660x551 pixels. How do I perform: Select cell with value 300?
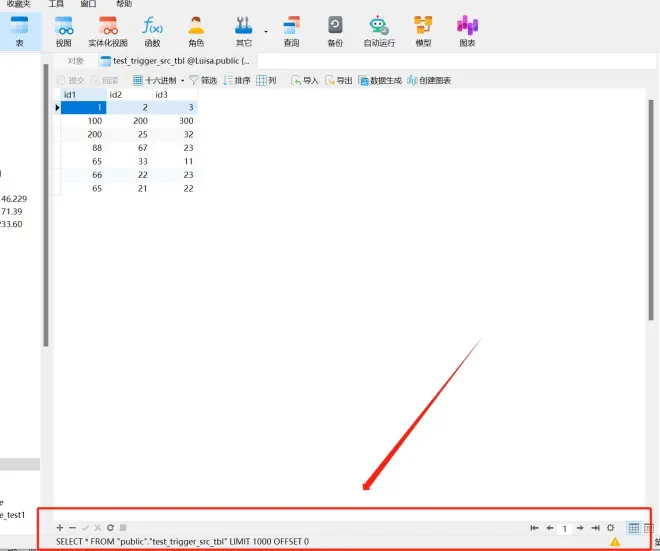175,121
